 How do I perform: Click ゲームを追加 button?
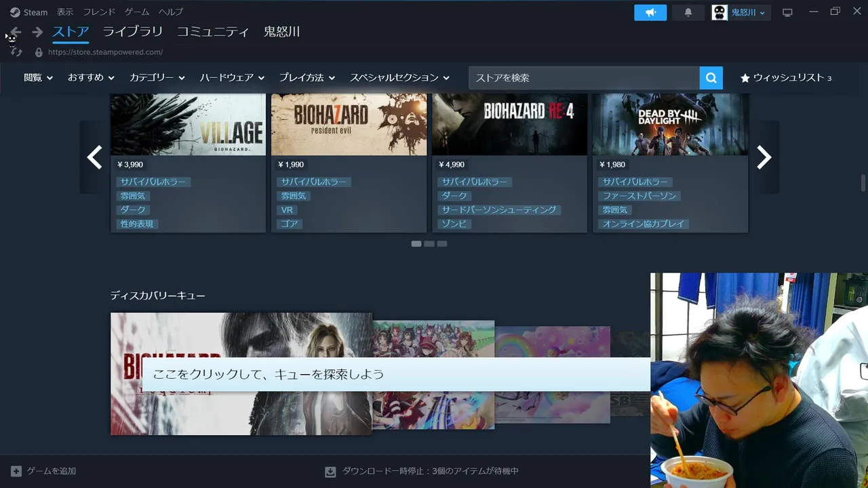[52, 471]
